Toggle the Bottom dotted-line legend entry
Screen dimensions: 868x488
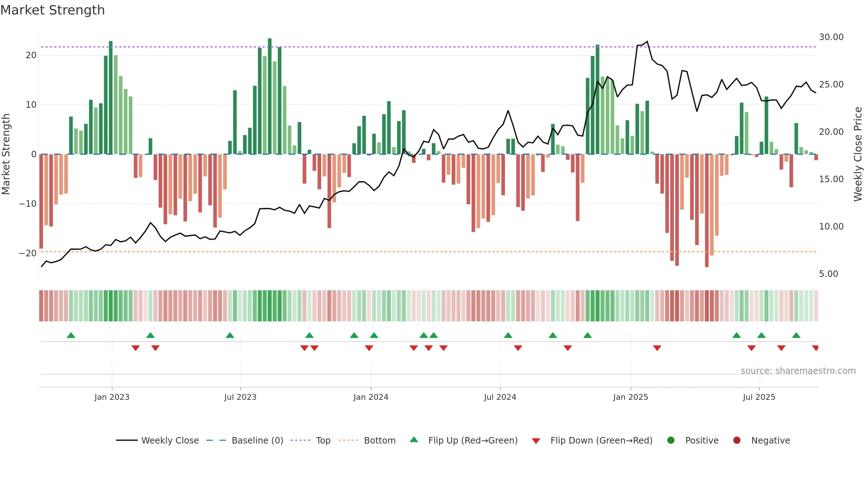point(367,440)
